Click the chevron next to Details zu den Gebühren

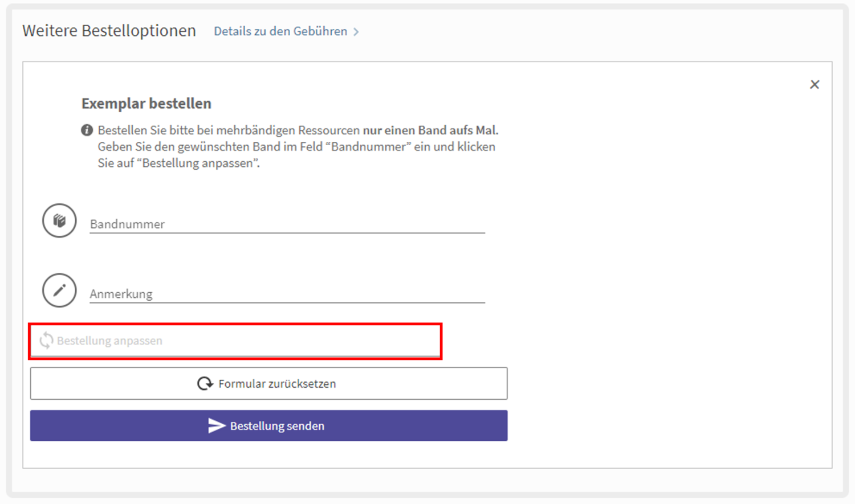tap(356, 32)
